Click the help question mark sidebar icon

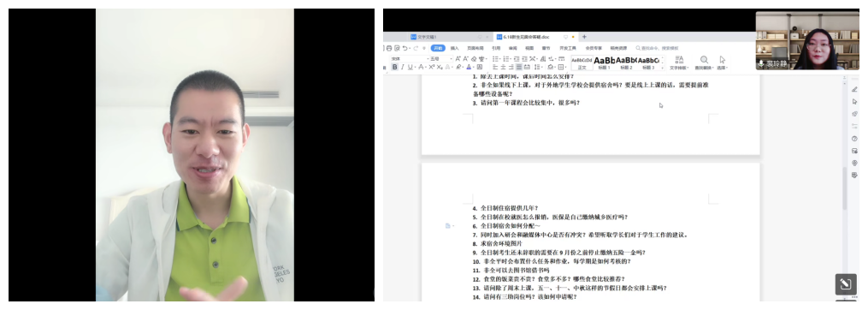tap(854, 138)
